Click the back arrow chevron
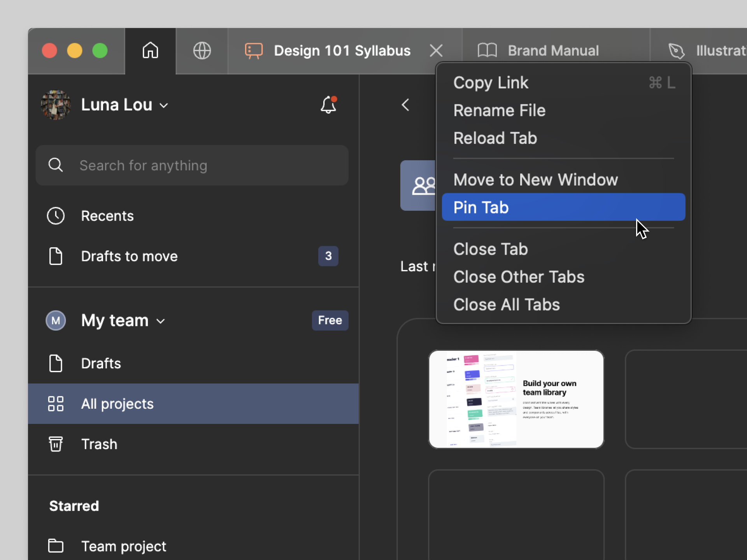 (x=405, y=105)
